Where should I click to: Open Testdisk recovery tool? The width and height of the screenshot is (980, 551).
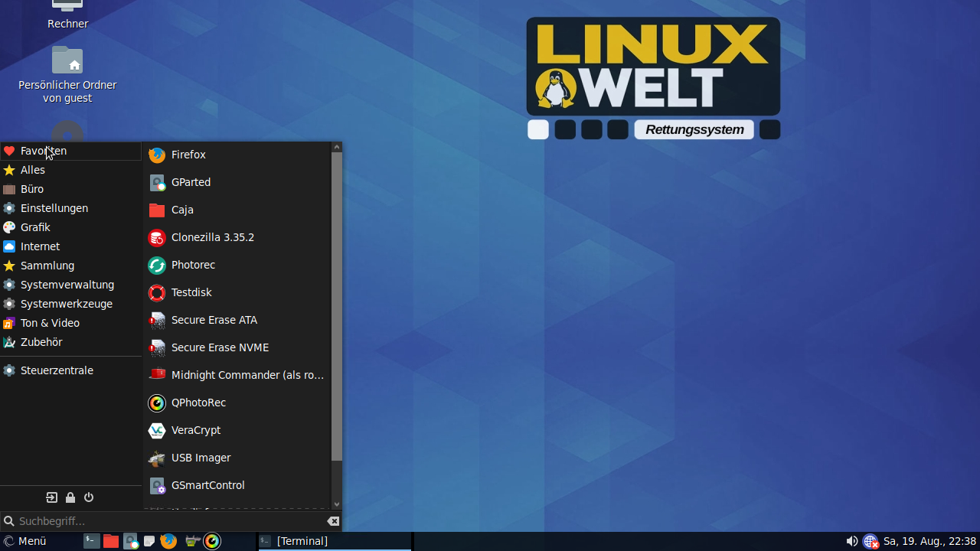[191, 292]
